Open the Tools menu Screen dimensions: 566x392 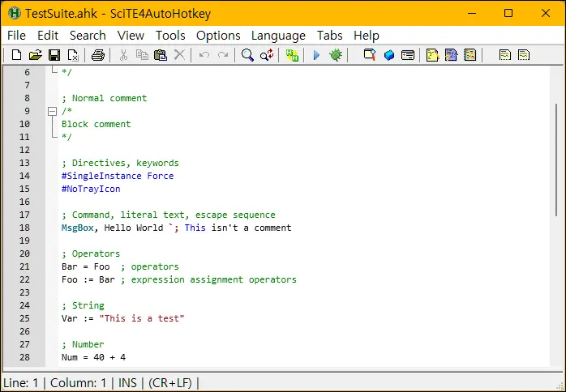(x=170, y=36)
